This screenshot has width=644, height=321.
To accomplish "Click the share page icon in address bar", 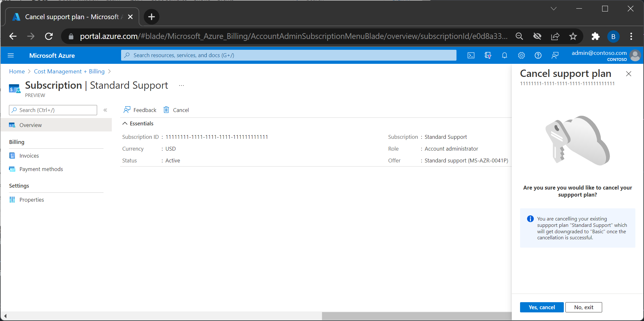I will click(555, 36).
